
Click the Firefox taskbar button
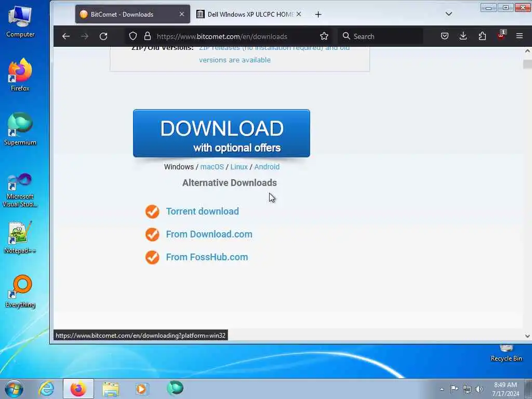(78, 389)
